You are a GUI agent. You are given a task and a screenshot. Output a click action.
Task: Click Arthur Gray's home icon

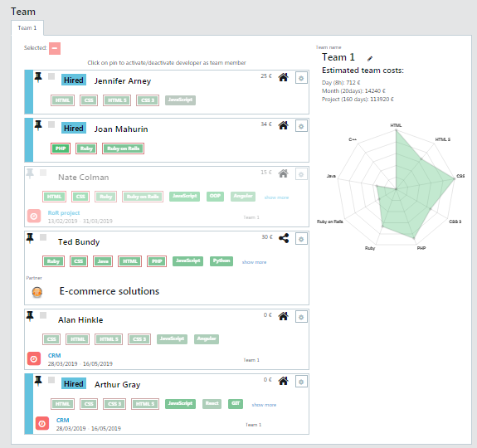(283, 381)
